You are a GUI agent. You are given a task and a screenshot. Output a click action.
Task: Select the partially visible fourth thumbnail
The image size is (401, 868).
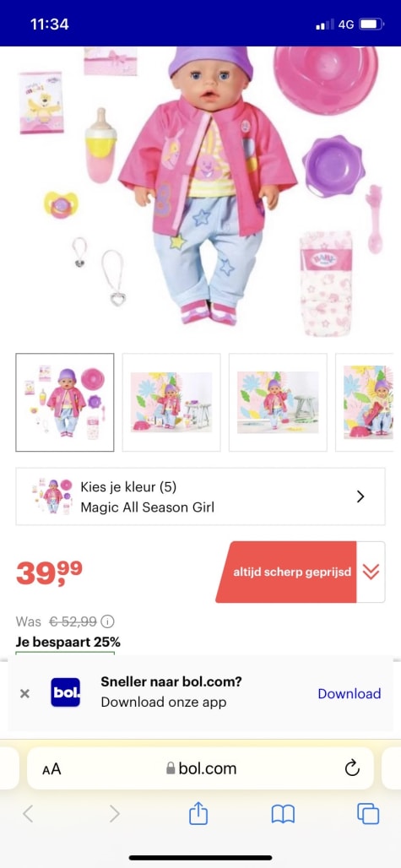[365, 403]
